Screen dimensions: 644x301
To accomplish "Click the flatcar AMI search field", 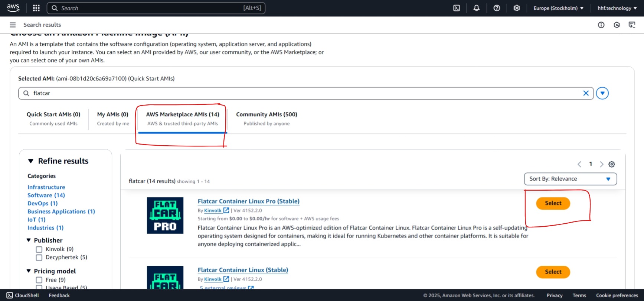I will click(306, 93).
